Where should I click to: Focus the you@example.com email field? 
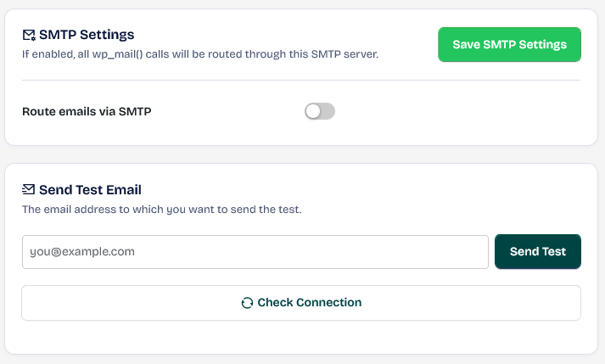click(255, 252)
